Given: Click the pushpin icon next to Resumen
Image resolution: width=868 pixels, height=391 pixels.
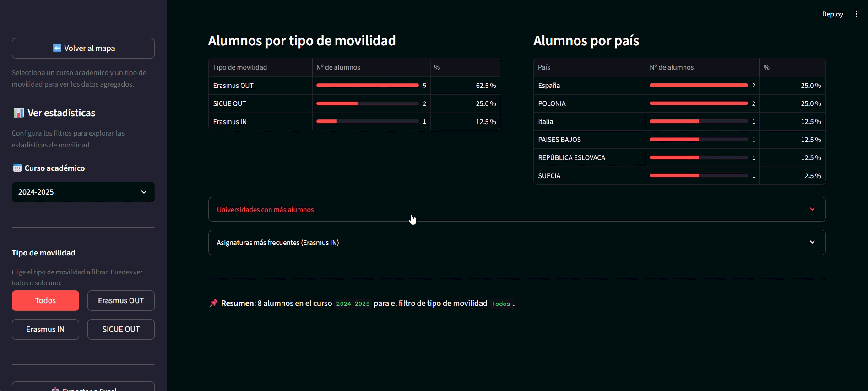Looking at the screenshot, I should click(x=213, y=303).
